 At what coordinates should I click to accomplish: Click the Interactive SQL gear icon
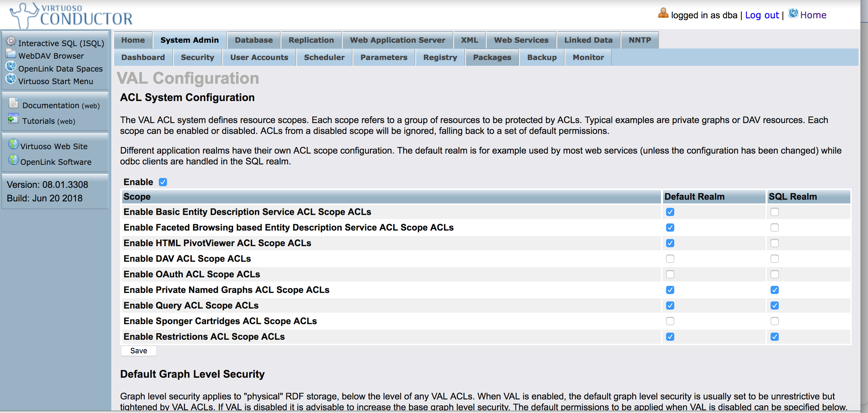[11, 41]
